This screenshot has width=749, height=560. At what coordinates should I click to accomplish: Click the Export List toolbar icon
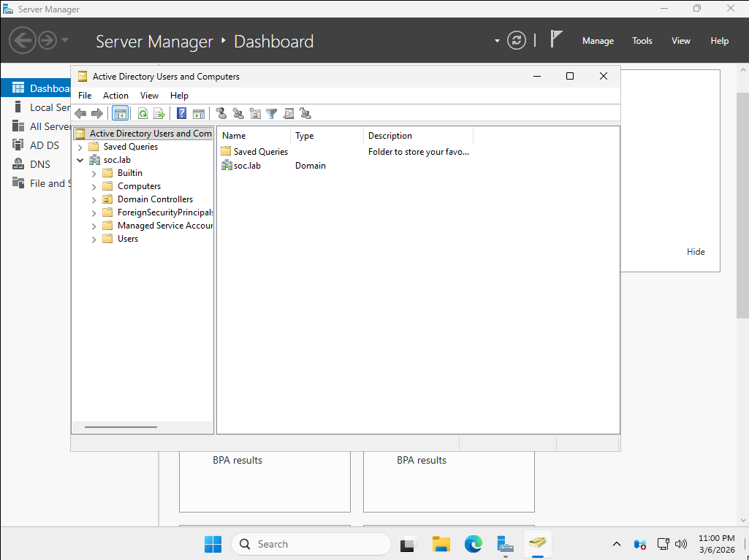(x=159, y=113)
